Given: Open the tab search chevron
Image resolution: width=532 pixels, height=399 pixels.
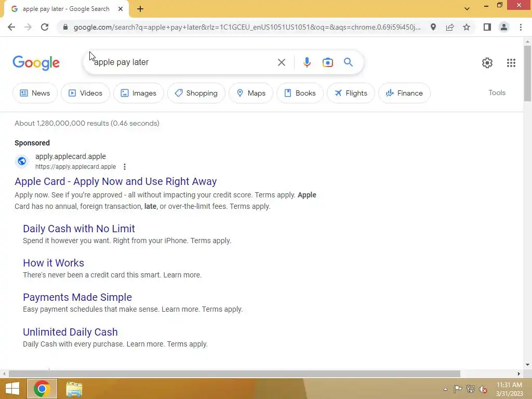Looking at the screenshot, I should tap(467, 9).
